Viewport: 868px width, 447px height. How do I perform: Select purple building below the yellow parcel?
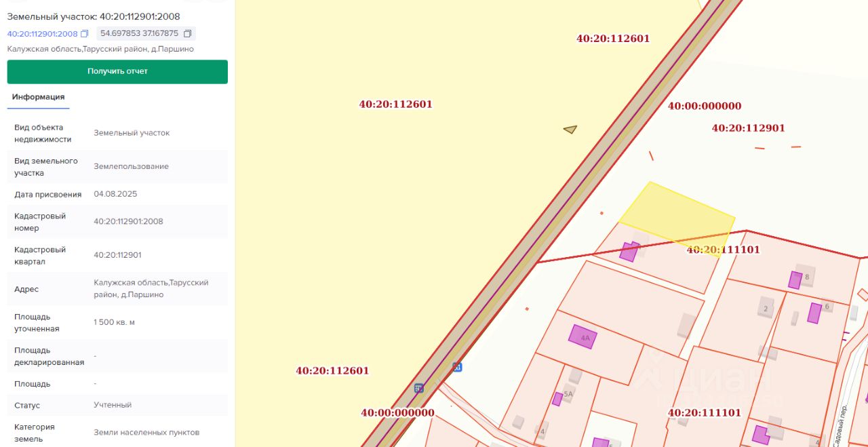tap(629, 252)
